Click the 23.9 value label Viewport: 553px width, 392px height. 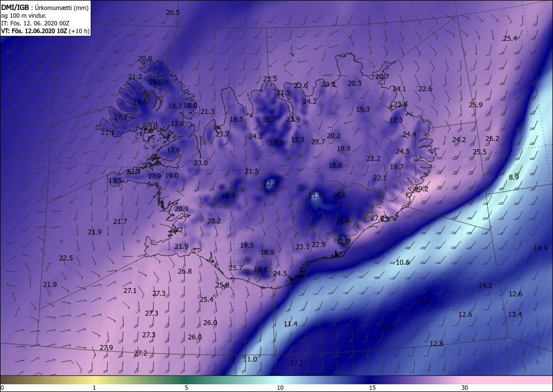tap(293, 119)
